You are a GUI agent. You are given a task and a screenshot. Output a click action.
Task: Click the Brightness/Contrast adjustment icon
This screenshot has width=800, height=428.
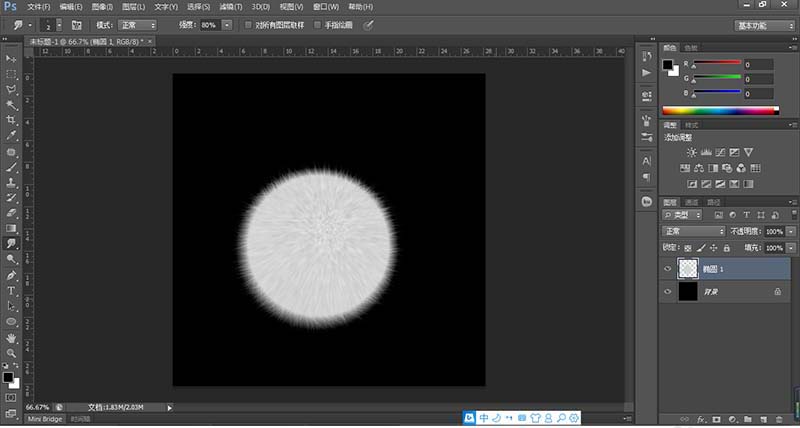tap(691, 152)
